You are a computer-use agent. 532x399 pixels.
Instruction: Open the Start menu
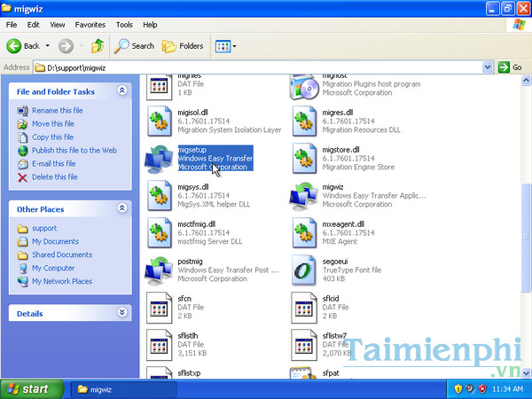32,389
